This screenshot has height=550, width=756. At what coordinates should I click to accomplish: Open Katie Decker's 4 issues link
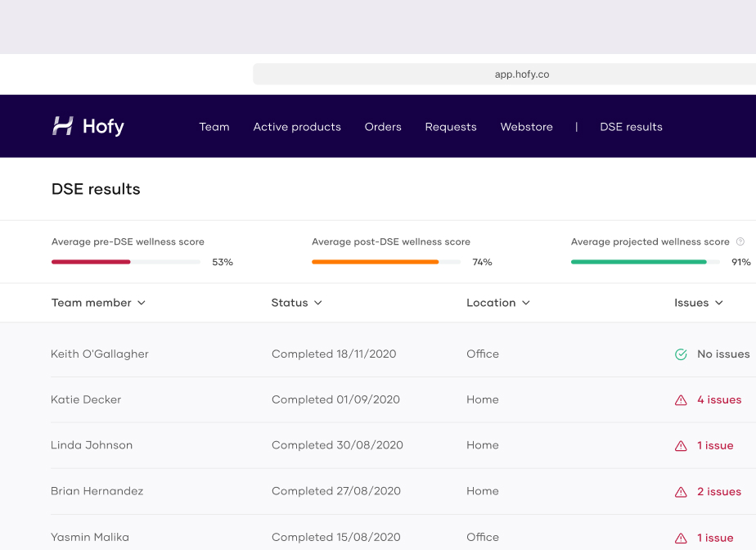[719, 400]
